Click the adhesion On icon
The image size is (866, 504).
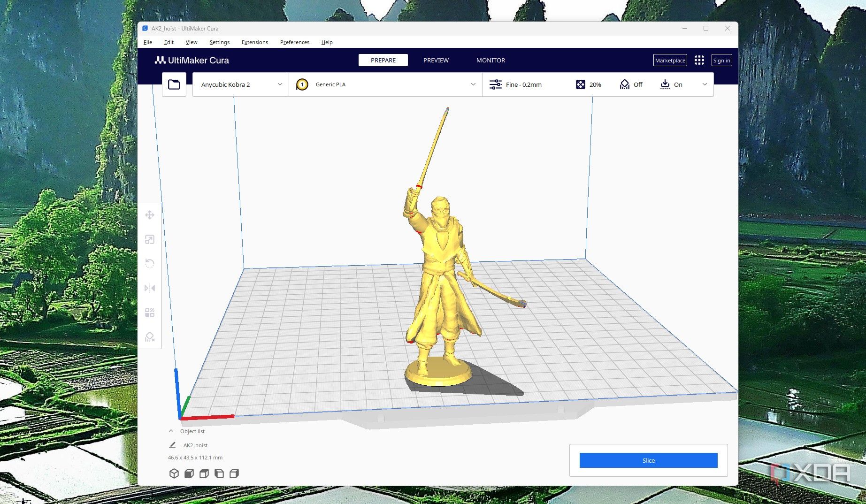665,84
